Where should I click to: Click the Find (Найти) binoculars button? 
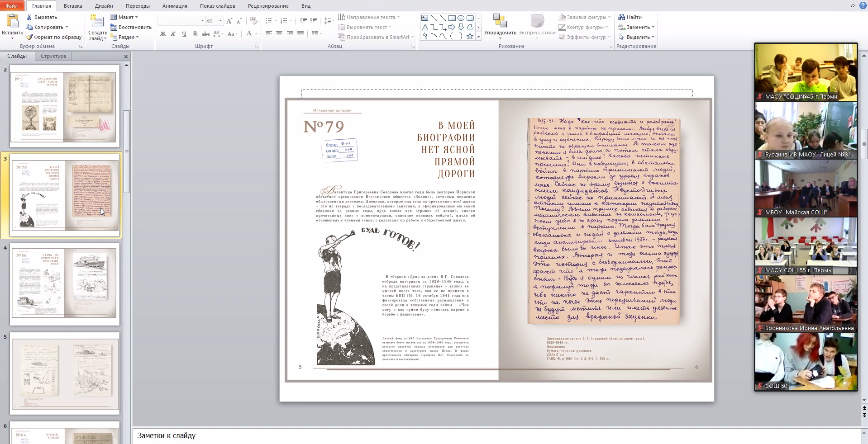630,17
